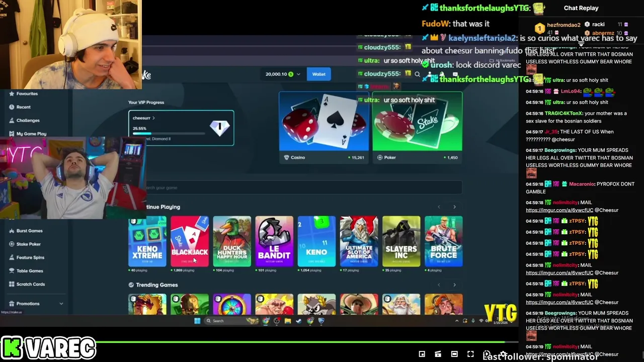Launch the Slayers Inc game tile
644x362 pixels.
401,241
